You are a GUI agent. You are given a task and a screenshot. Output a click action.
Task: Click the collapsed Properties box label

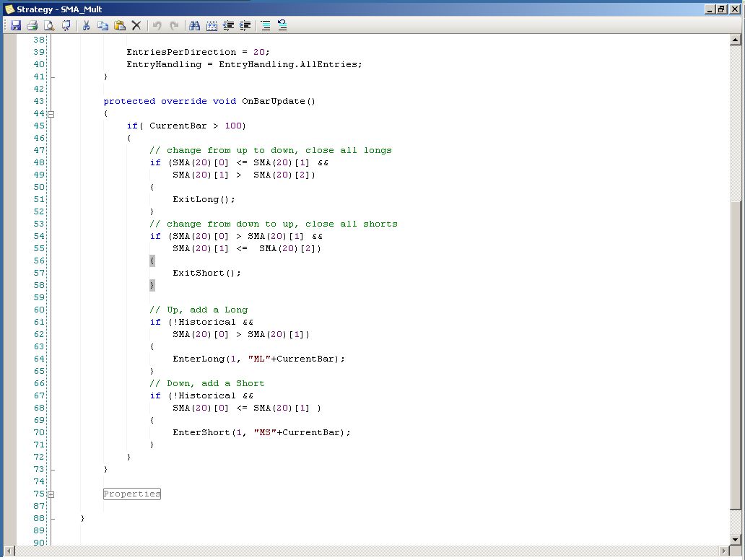click(132, 494)
